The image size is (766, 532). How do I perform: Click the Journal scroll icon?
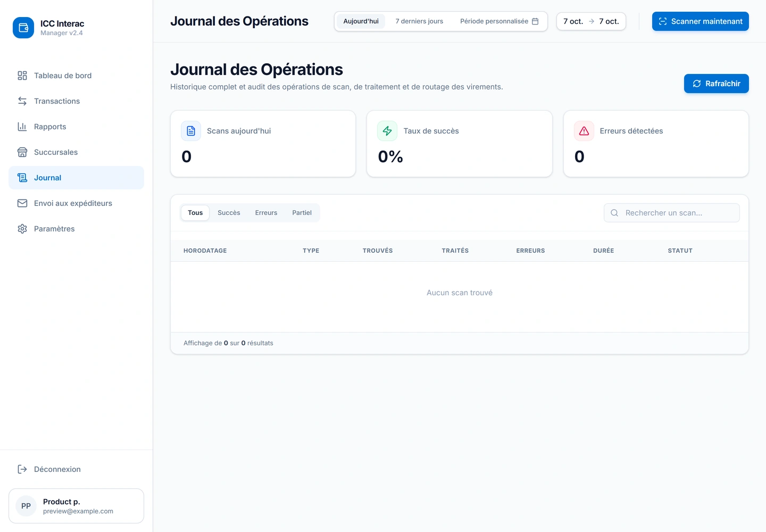tap(22, 178)
